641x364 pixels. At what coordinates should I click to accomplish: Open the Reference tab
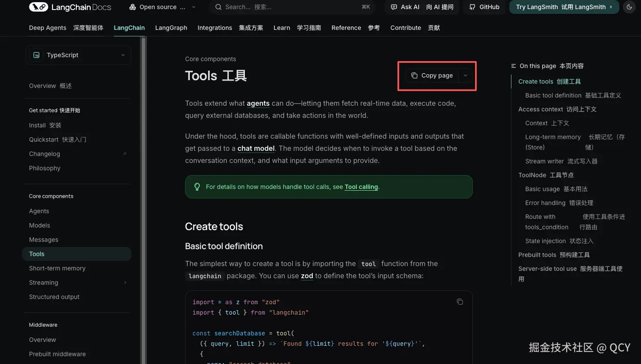(x=356, y=28)
